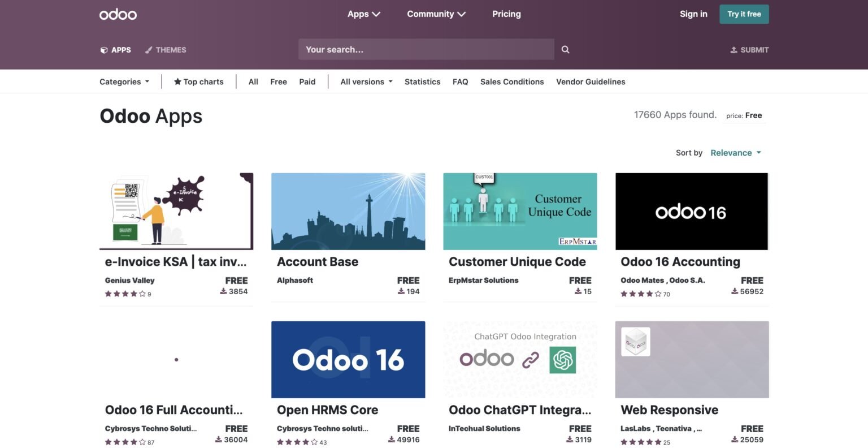Image resolution: width=868 pixels, height=448 pixels.
Task: Enable the Free apps filter
Action: point(278,81)
